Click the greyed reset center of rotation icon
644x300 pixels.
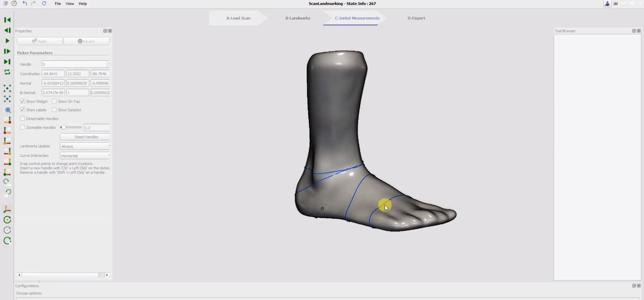click(x=7, y=230)
